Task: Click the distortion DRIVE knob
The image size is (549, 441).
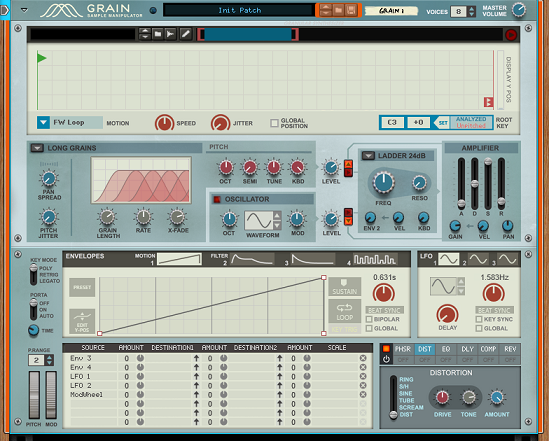Action: click(442, 397)
